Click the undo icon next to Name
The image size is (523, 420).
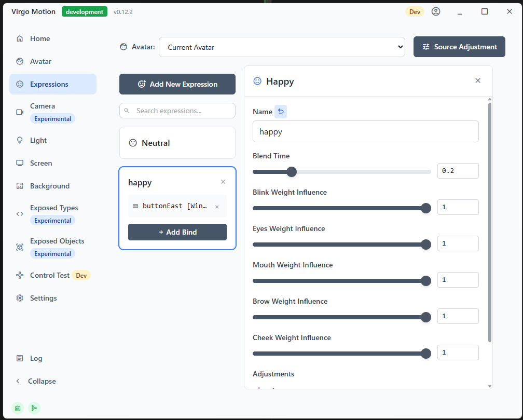[281, 111]
